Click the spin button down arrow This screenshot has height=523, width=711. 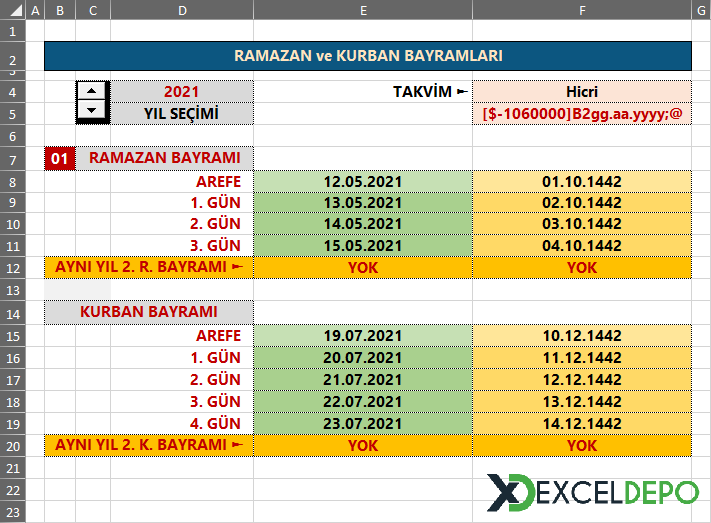click(x=92, y=111)
